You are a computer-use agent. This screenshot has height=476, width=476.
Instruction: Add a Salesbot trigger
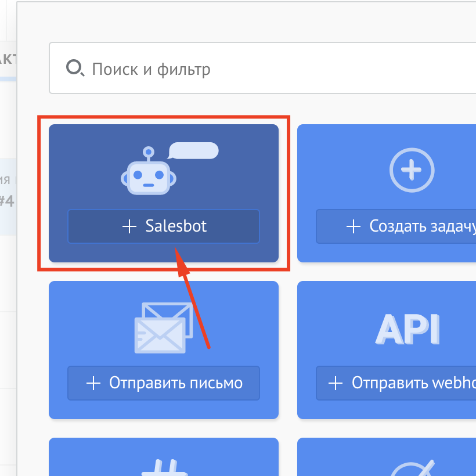coord(164,226)
